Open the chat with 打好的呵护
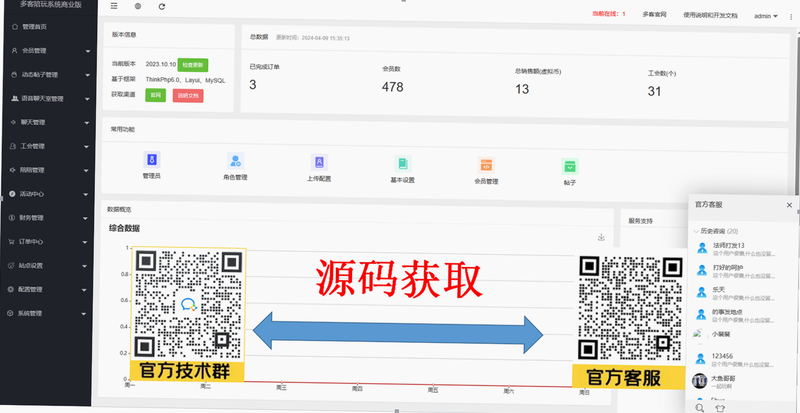 coord(742,271)
